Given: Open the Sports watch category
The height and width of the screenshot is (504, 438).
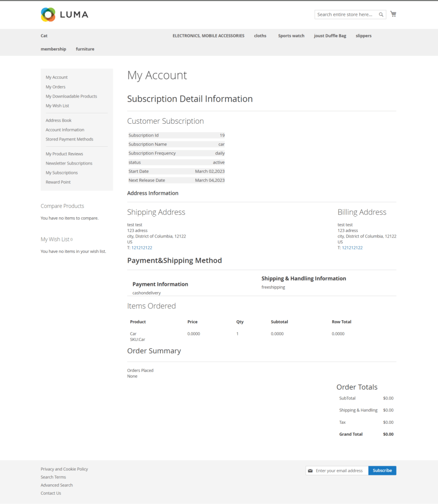Looking at the screenshot, I should pos(291,35).
